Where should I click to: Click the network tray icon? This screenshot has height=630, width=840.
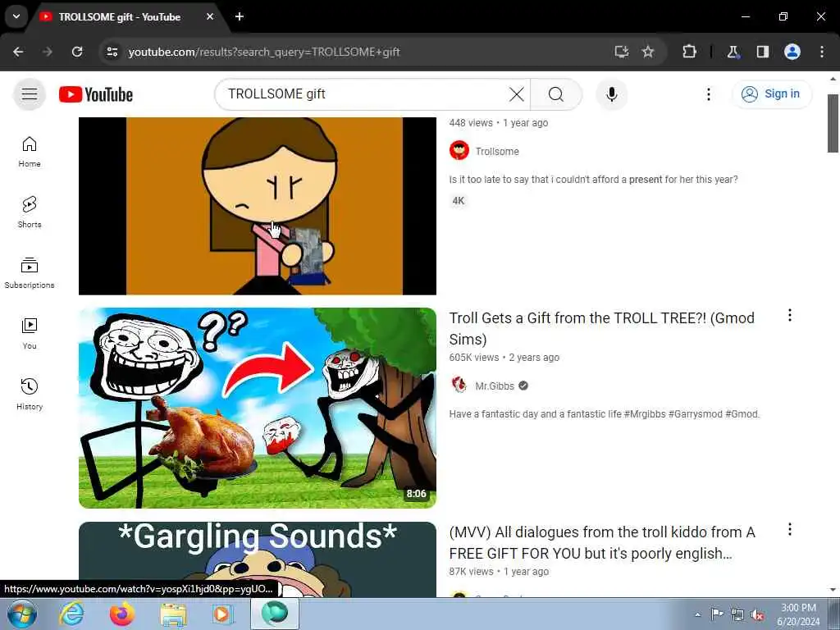[x=737, y=614]
